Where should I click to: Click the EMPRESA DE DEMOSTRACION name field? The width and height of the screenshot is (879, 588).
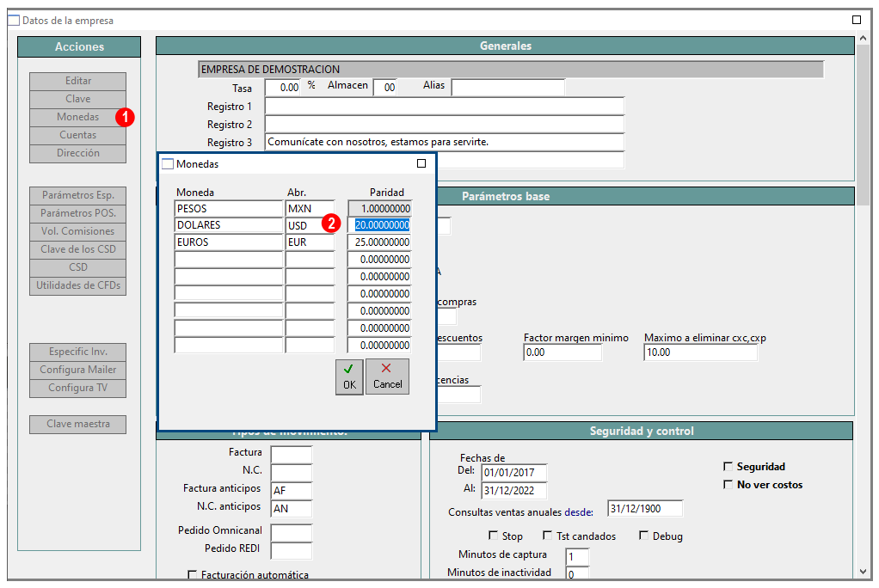pyautogui.click(x=511, y=70)
